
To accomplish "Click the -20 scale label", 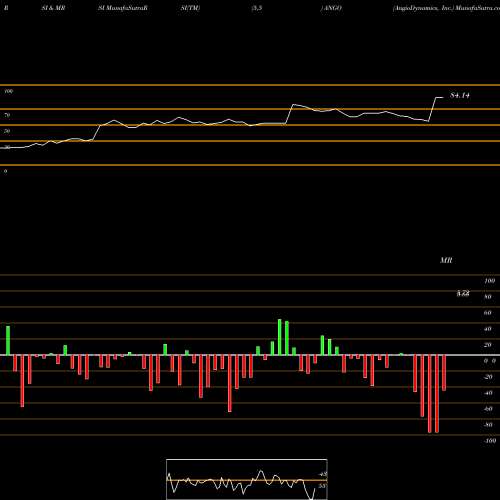I will 488,377.
